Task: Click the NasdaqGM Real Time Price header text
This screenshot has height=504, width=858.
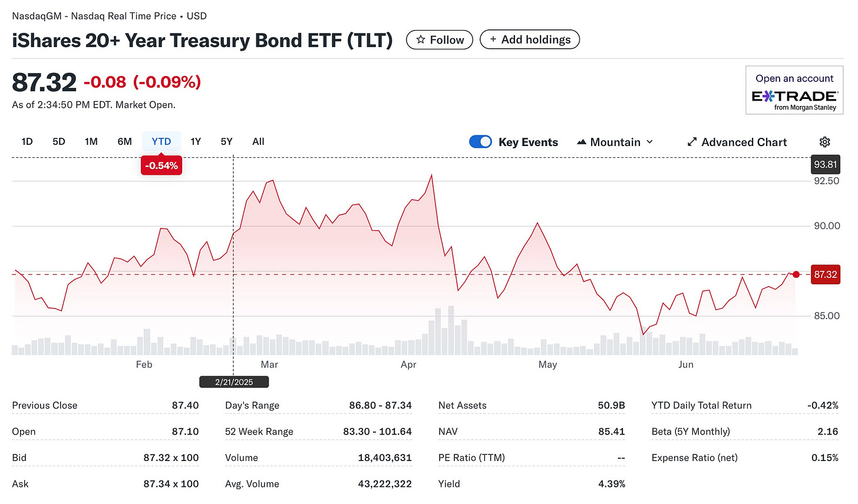Action: click(x=109, y=16)
